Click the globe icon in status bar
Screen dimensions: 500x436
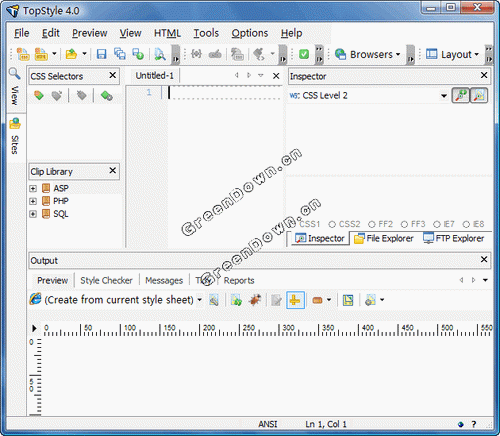tap(461, 424)
